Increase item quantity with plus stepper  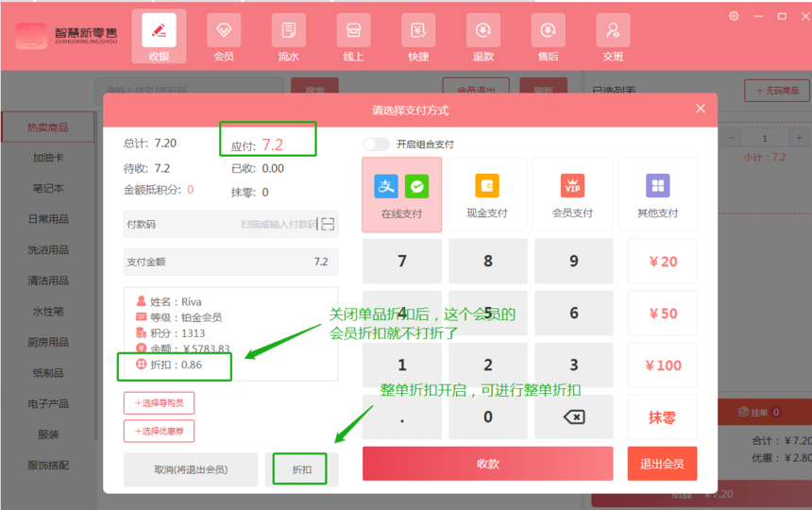(x=799, y=138)
